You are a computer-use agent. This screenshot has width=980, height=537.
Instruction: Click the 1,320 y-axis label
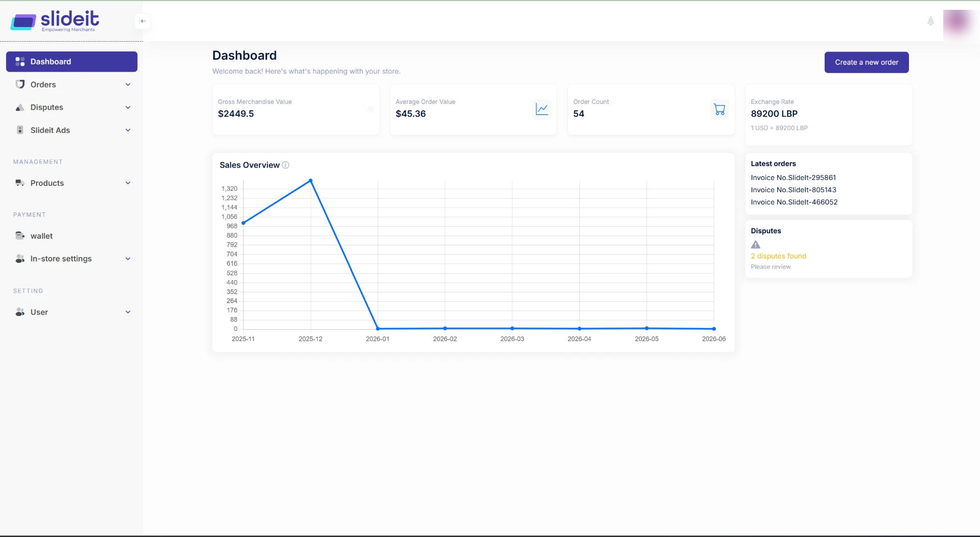[x=229, y=189]
